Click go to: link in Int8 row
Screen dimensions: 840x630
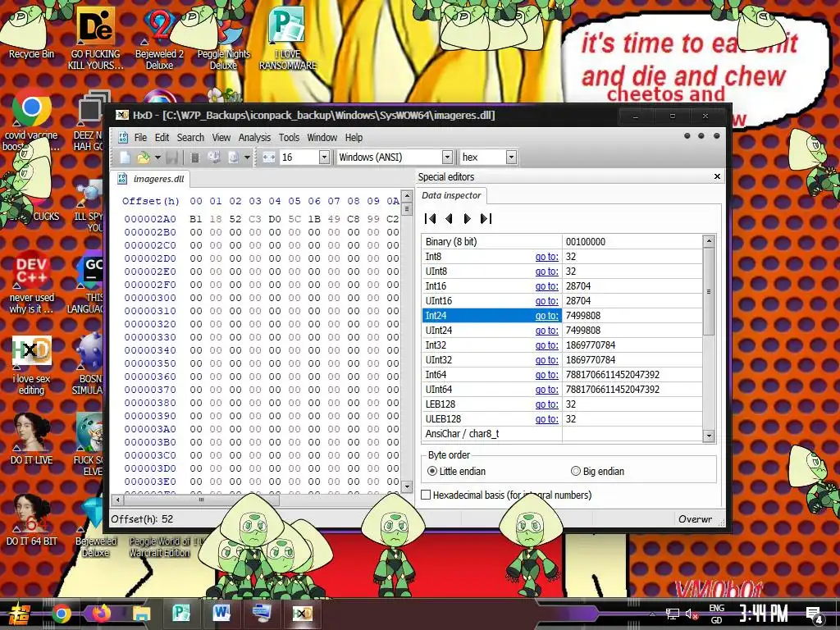[x=546, y=257]
